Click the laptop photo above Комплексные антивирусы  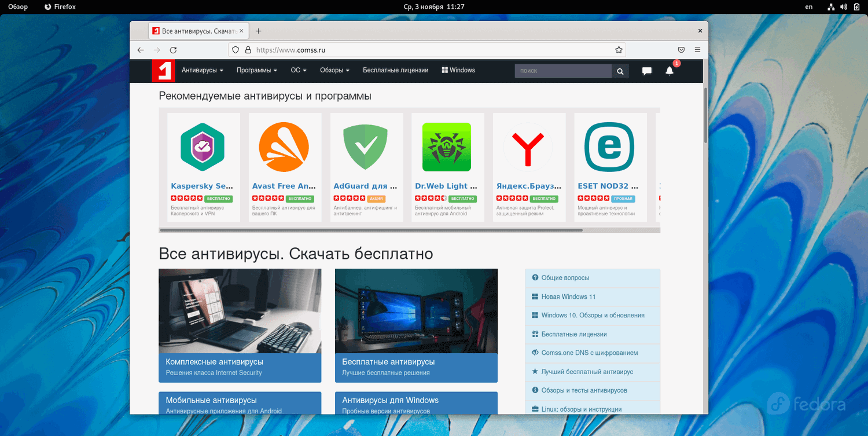(x=240, y=311)
